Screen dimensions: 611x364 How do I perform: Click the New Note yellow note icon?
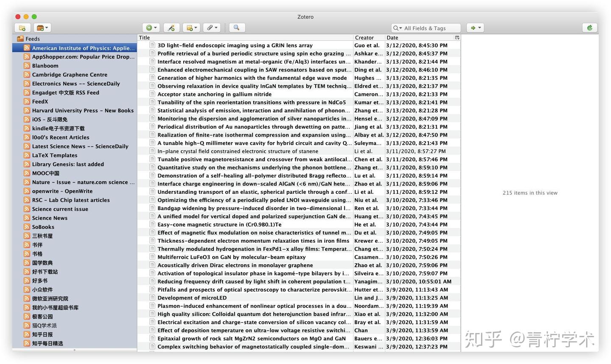pyautogui.click(x=188, y=28)
